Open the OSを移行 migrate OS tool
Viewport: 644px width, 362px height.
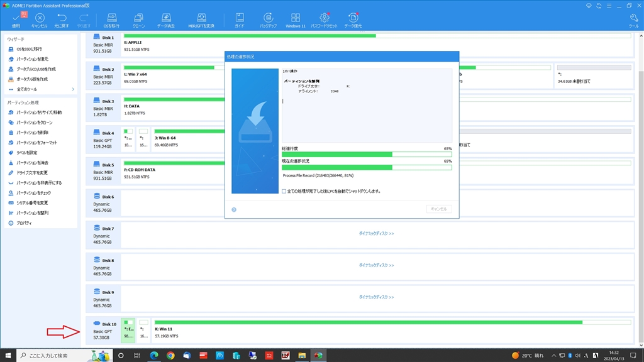coord(111,20)
